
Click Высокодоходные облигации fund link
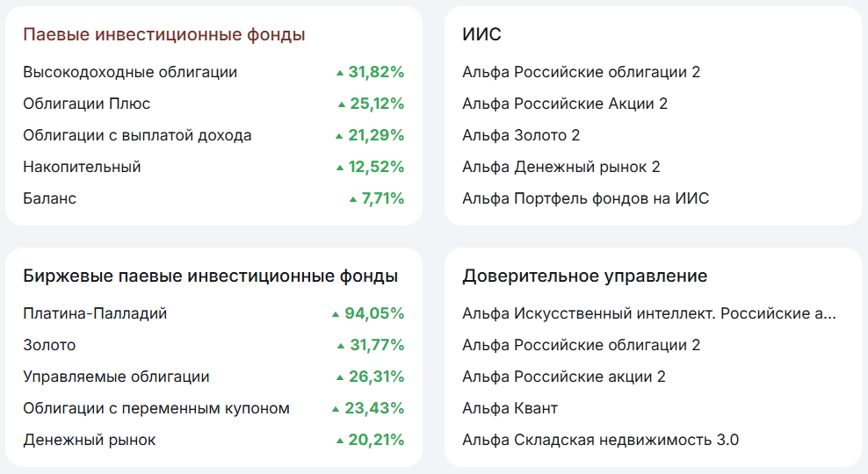click(x=130, y=72)
